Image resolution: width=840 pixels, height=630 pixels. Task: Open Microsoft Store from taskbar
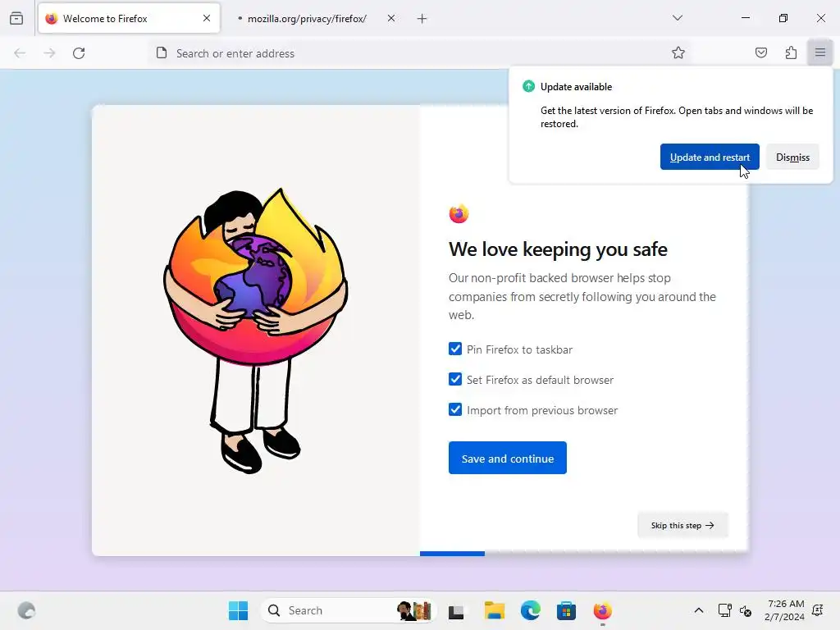coord(566,610)
